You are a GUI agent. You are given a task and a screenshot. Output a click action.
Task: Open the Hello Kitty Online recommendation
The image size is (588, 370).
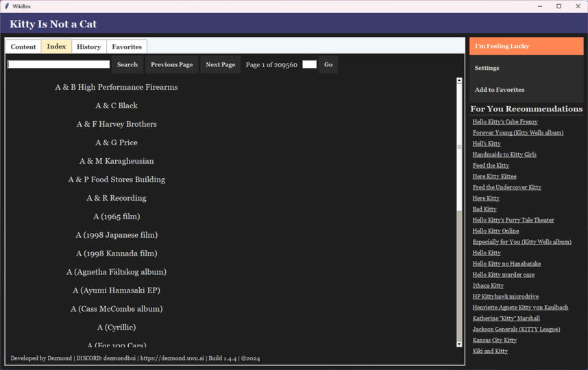point(495,231)
